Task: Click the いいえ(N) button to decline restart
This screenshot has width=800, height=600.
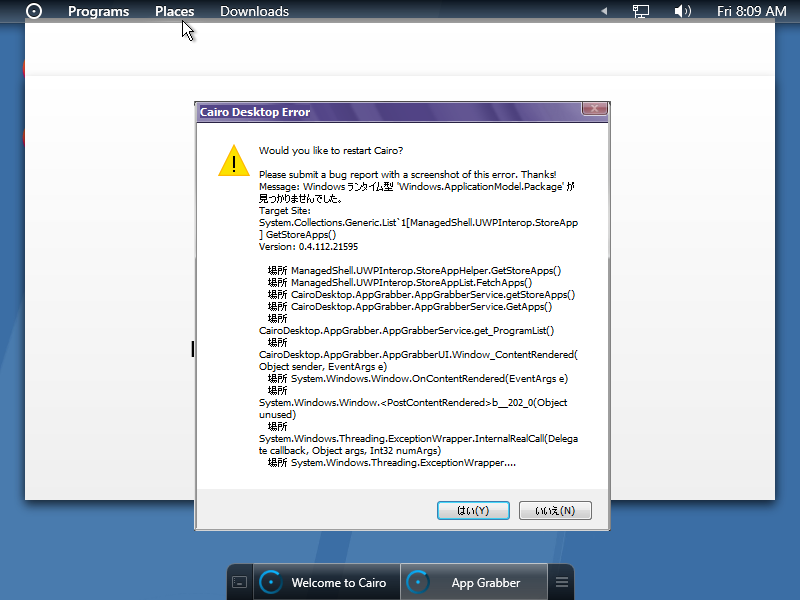Action: pyautogui.click(x=554, y=510)
